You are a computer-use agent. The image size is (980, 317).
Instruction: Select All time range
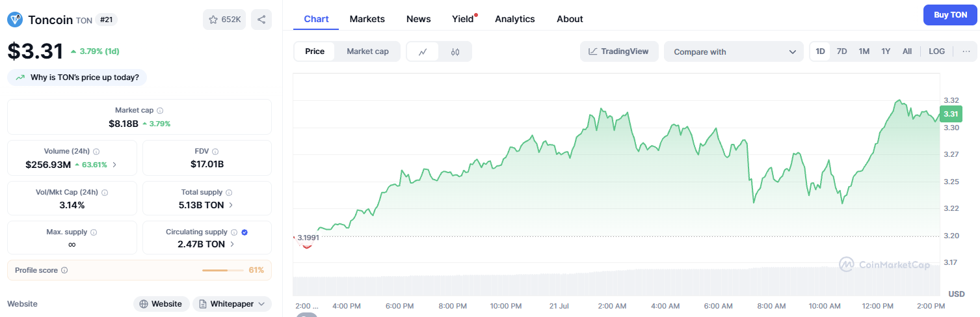point(907,51)
